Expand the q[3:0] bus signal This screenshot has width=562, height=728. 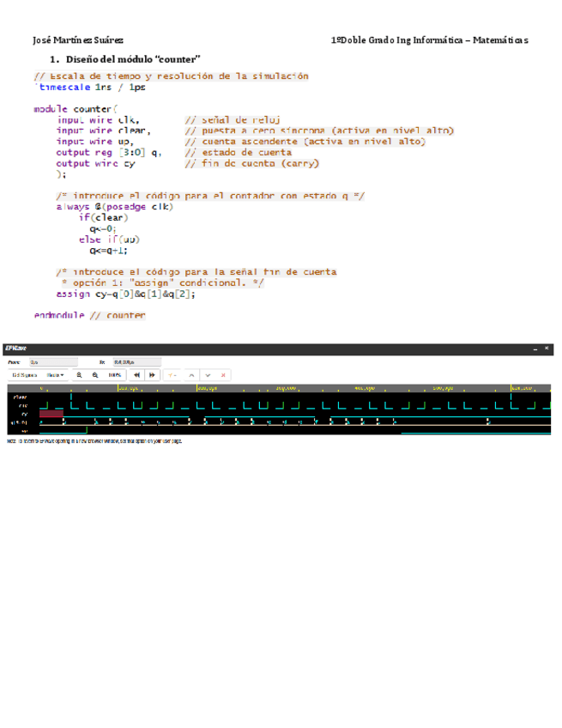coord(20,422)
